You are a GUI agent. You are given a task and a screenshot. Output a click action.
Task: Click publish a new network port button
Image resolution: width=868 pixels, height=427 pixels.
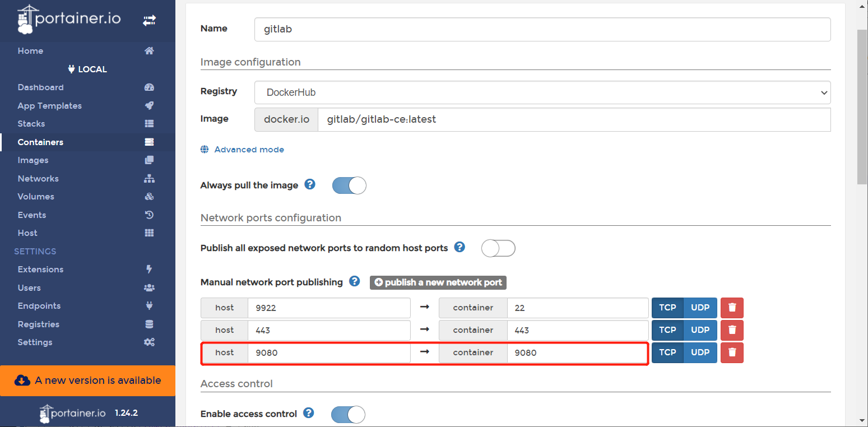click(x=438, y=282)
